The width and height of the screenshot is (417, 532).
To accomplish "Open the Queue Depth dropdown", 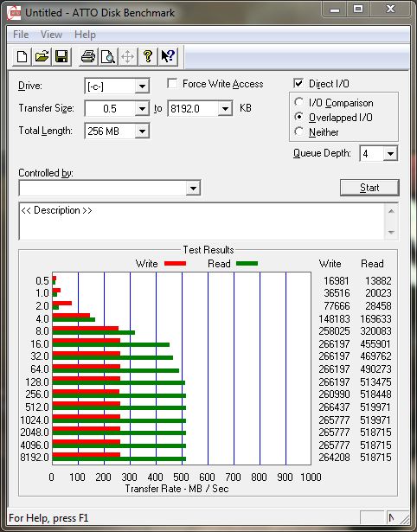I will point(390,154).
